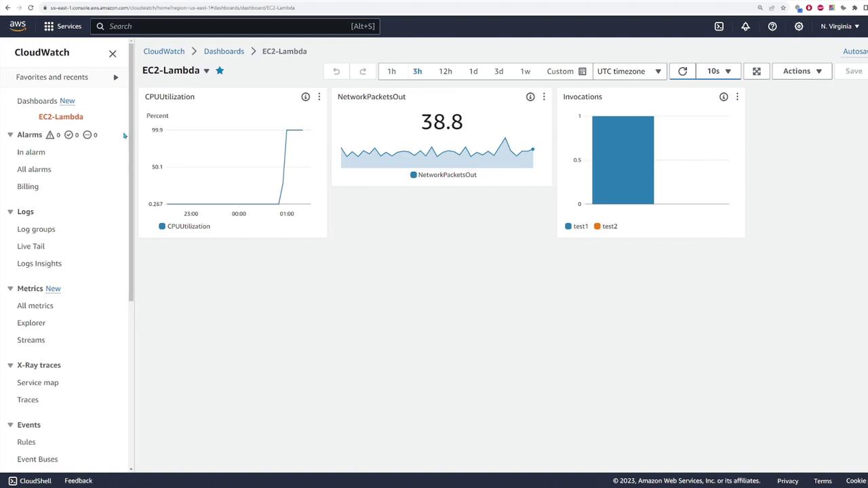Toggle the test2 legend series
868x488 pixels.
pos(606,226)
